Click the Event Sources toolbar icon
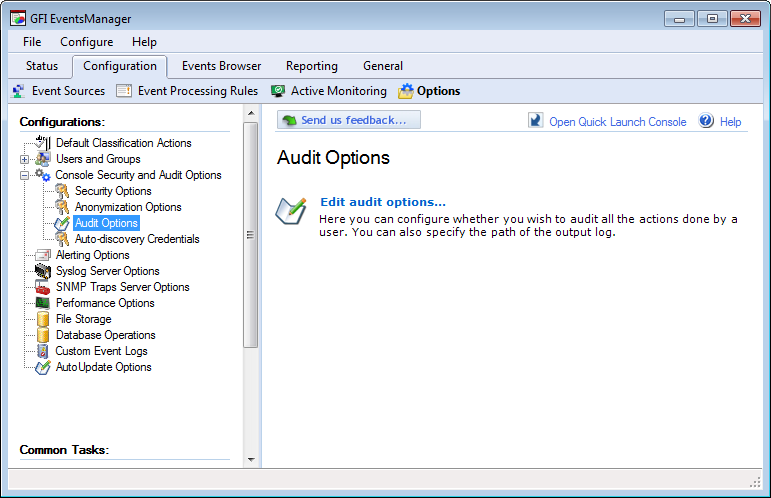Viewport: 771px width, 498px height. (18, 91)
